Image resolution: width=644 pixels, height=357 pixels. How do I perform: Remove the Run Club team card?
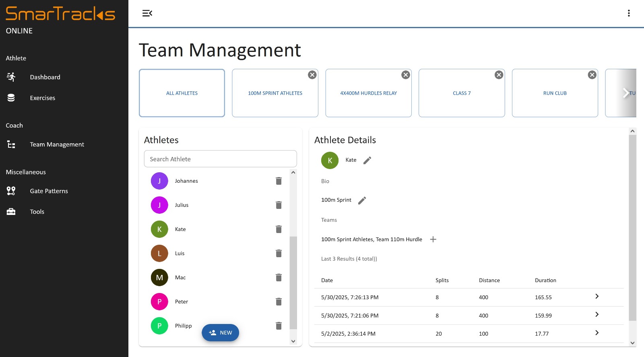(592, 75)
